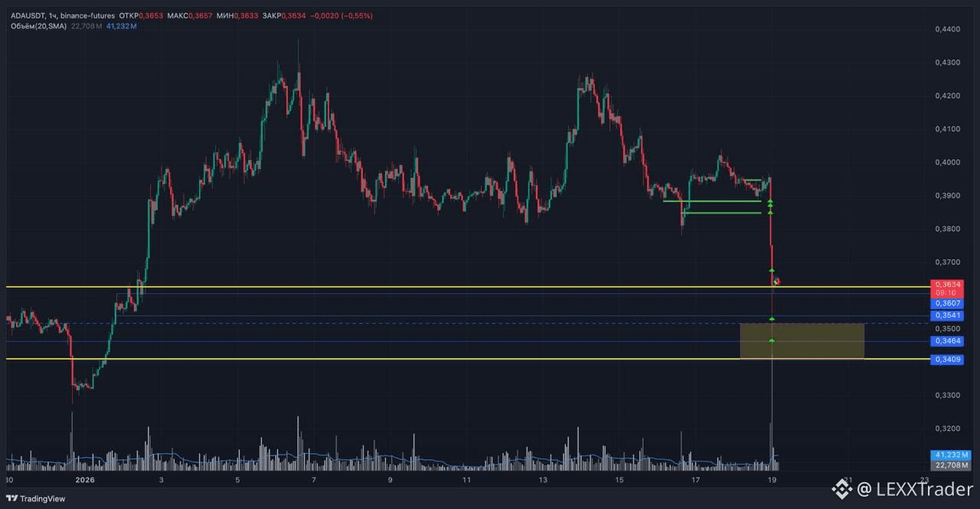Viewport: 980px width, 509px height.
Task: Click the TradingView logo
Action: (x=35, y=498)
